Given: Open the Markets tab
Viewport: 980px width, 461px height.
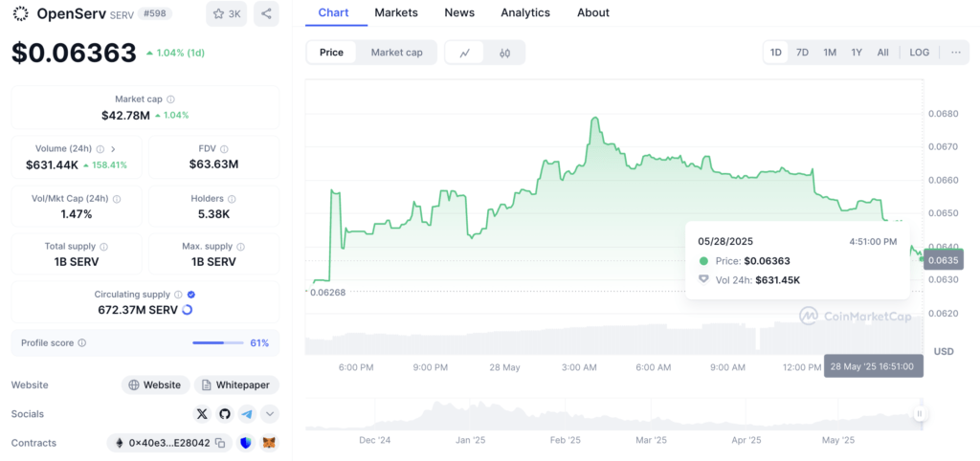Looking at the screenshot, I should pyautogui.click(x=396, y=12).
